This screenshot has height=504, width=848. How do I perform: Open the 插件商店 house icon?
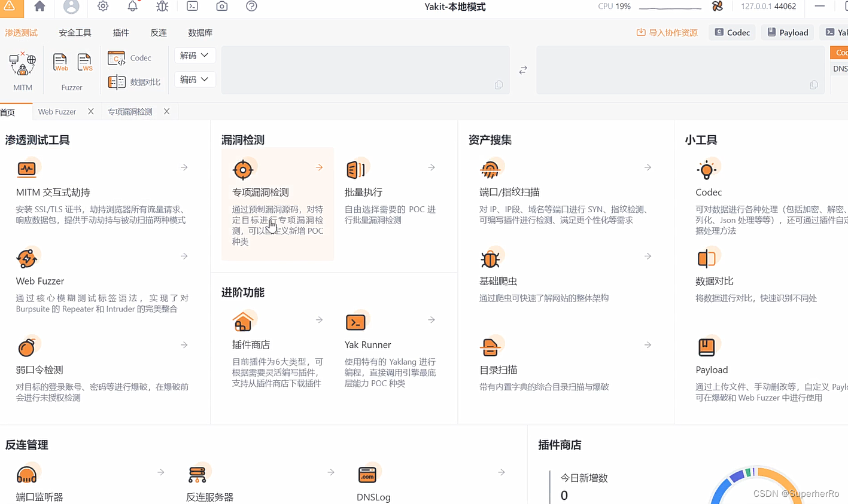243,322
